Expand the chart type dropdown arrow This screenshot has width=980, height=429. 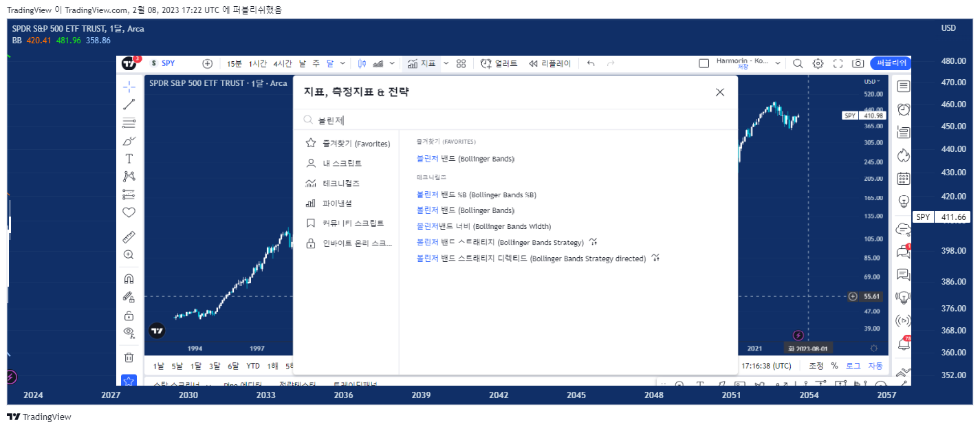[393, 63]
